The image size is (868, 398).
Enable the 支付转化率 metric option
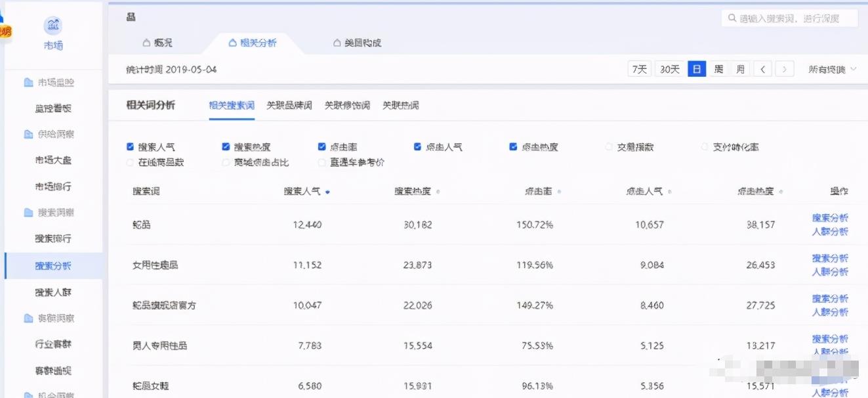click(705, 147)
